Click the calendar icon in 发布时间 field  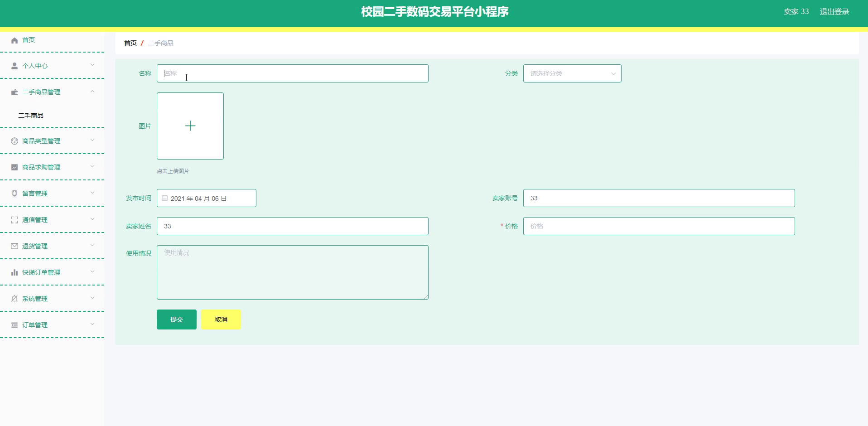pos(165,198)
